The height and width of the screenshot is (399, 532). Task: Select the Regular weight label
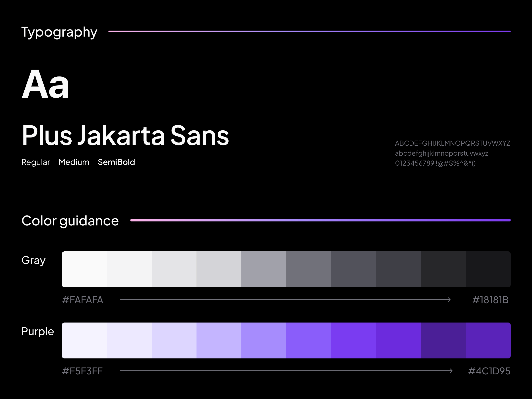[36, 162]
